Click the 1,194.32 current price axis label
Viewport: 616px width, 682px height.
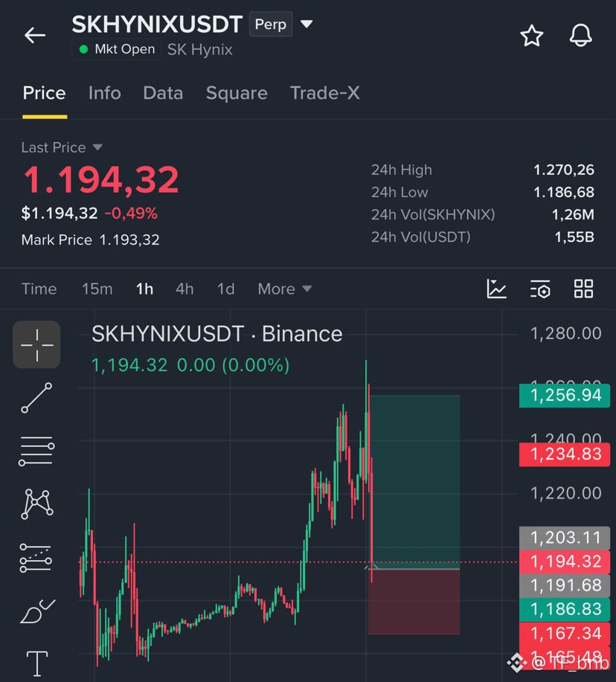pyautogui.click(x=565, y=562)
